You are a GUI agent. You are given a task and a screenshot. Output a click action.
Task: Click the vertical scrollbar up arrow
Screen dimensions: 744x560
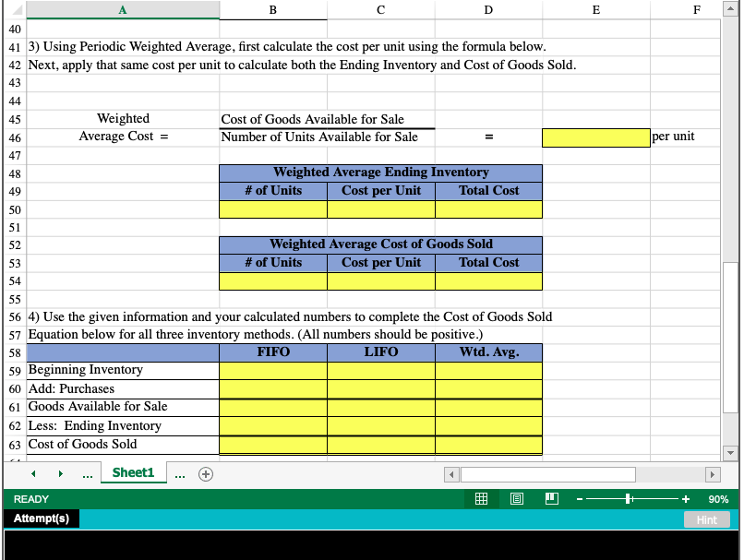tap(732, 10)
